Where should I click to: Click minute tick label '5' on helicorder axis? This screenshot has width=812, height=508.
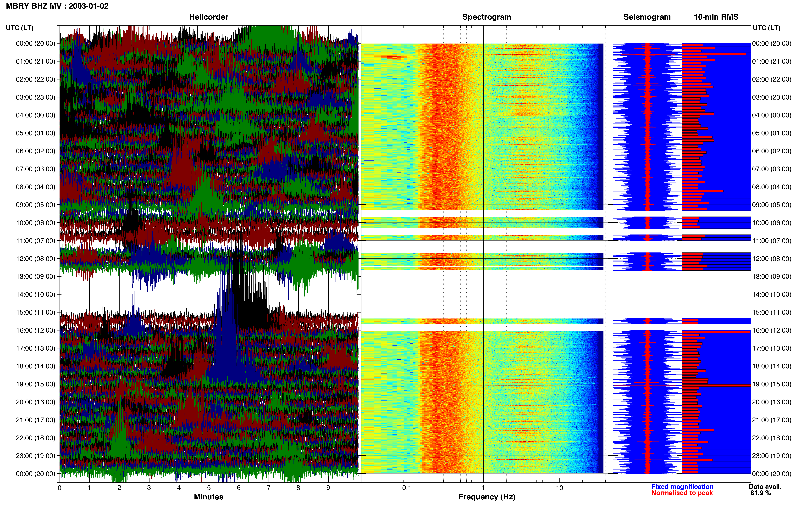[209, 488]
